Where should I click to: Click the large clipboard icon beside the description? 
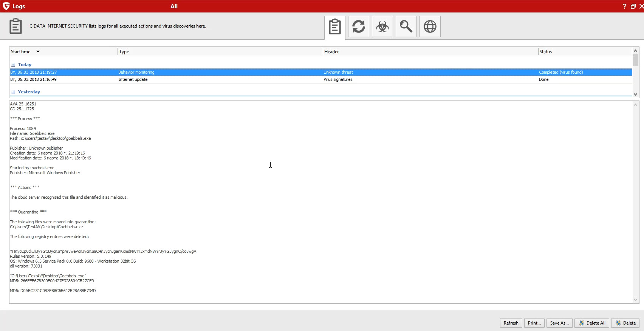15,26
